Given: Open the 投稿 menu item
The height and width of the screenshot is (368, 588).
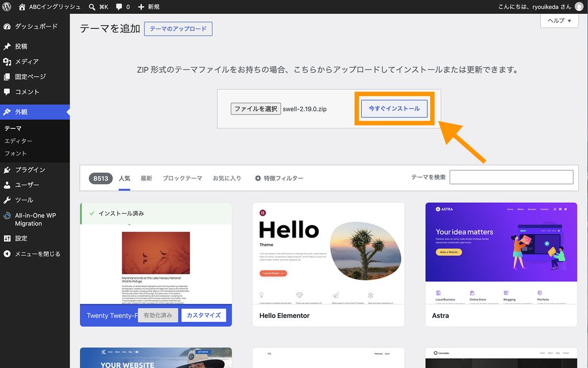Looking at the screenshot, I should point(35,46).
